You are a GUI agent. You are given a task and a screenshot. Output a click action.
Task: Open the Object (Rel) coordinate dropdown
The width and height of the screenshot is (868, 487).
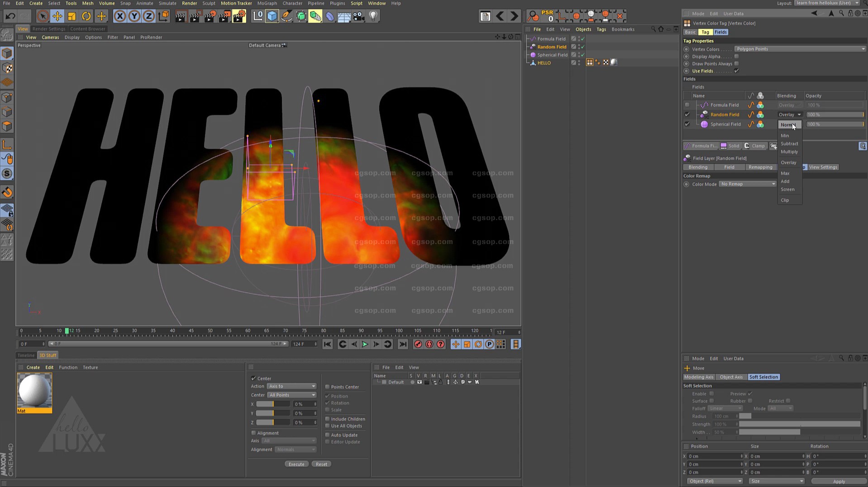pos(715,481)
